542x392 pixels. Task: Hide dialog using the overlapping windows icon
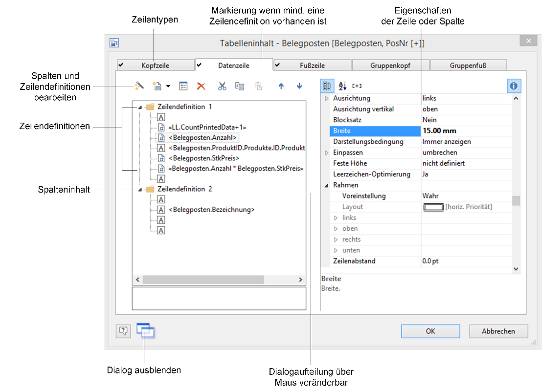point(145,331)
